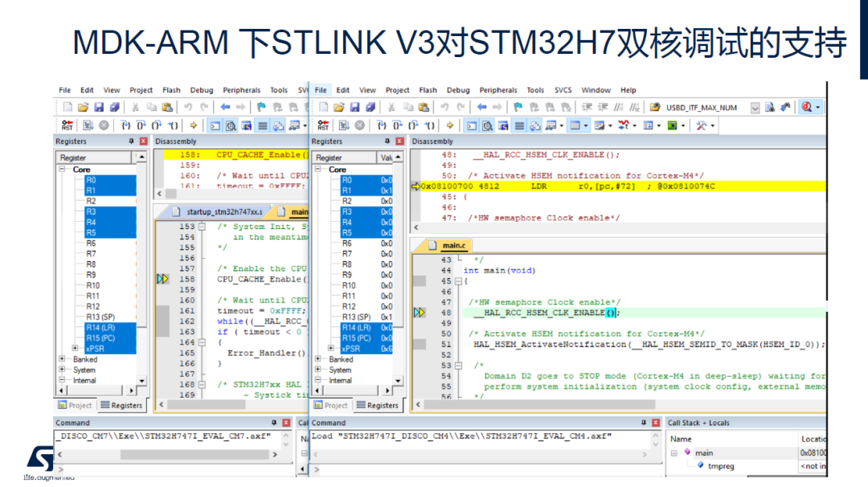Click Navigate Backwards arrow in right window
Viewport: 868px width, 487px height.
(481, 108)
